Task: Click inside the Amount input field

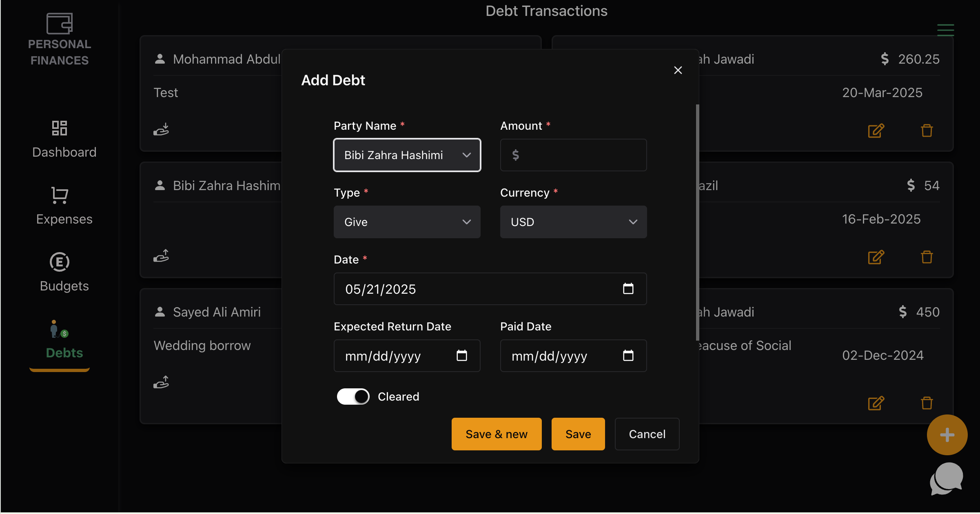Action: tap(573, 155)
